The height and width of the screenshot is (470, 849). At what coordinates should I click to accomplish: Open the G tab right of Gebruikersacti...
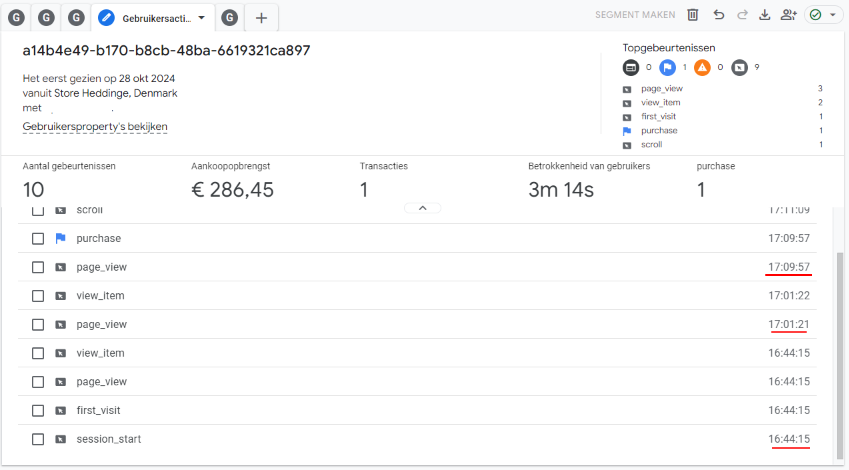tap(230, 17)
